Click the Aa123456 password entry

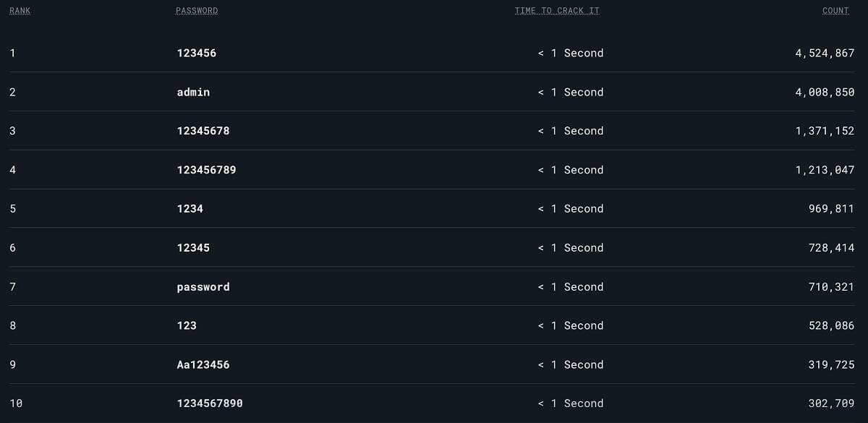point(203,364)
